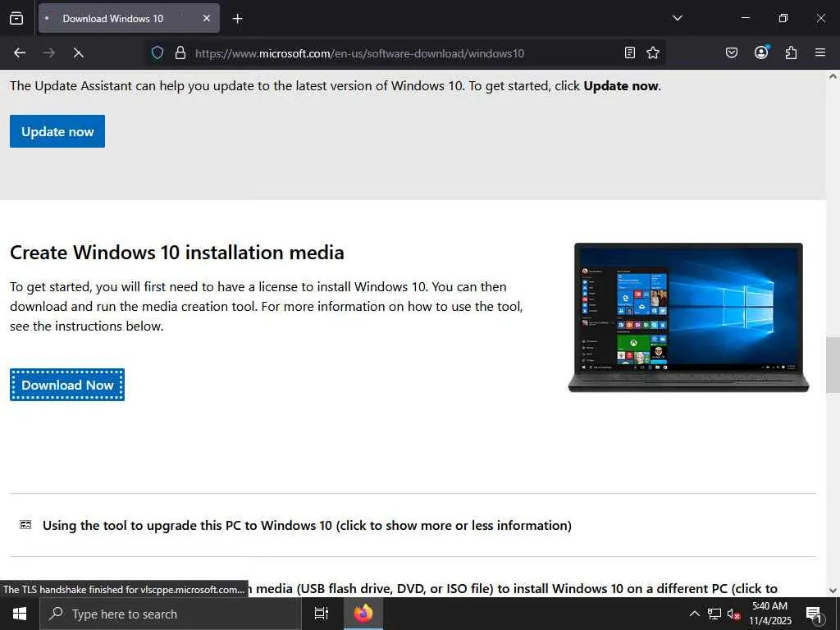This screenshot has width=840, height=630.
Task: Bookmark this page with star icon
Action: 652,52
